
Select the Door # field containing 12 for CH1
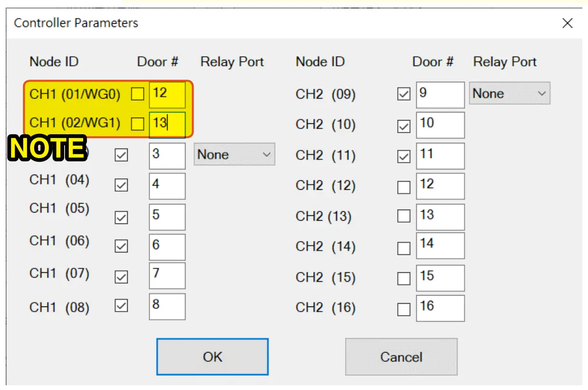coord(167,94)
